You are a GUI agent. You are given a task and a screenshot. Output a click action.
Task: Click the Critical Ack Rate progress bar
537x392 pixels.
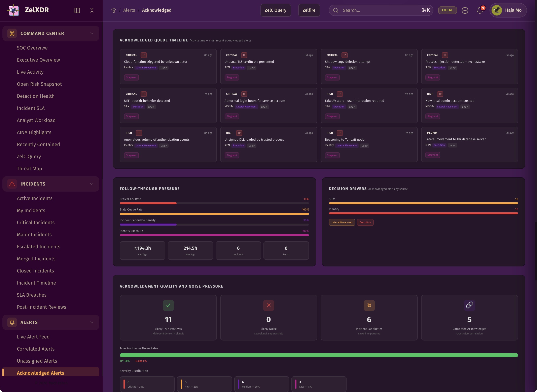[x=214, y=203]
